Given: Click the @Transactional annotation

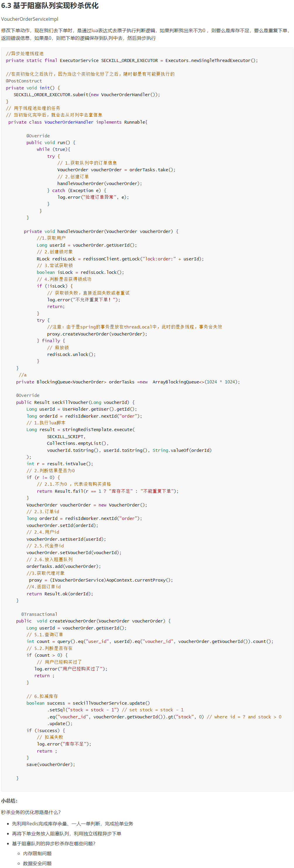Looking at the screenshot, I should 39,614.
